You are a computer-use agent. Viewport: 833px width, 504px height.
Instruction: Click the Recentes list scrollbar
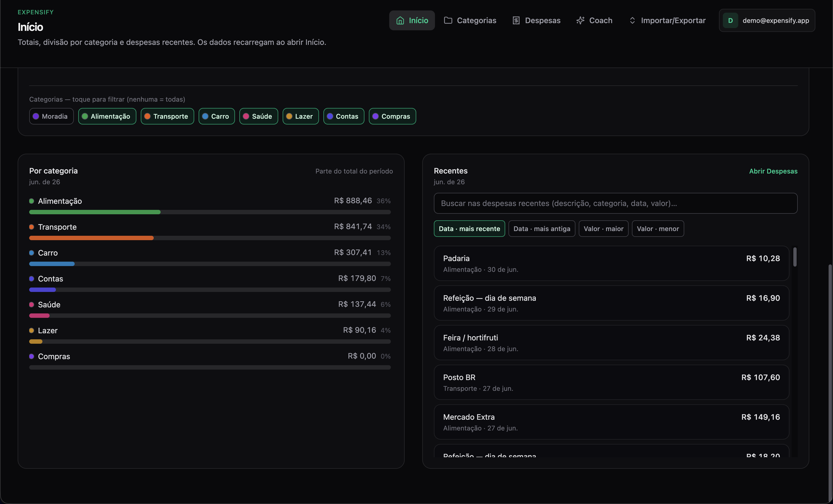point(795,257)
